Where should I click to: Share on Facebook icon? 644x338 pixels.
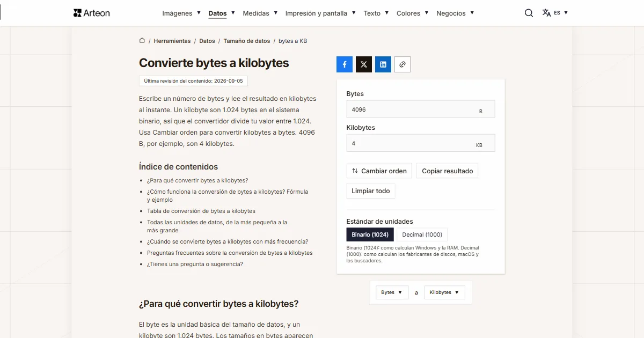click(345, 64)
